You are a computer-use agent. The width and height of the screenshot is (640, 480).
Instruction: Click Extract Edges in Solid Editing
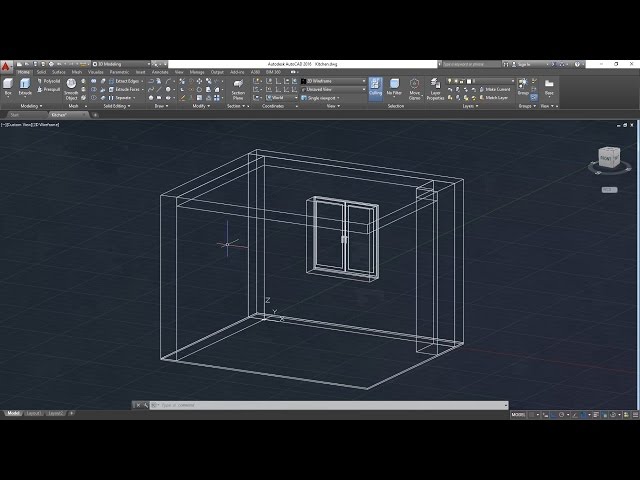[x=124, y=81]
